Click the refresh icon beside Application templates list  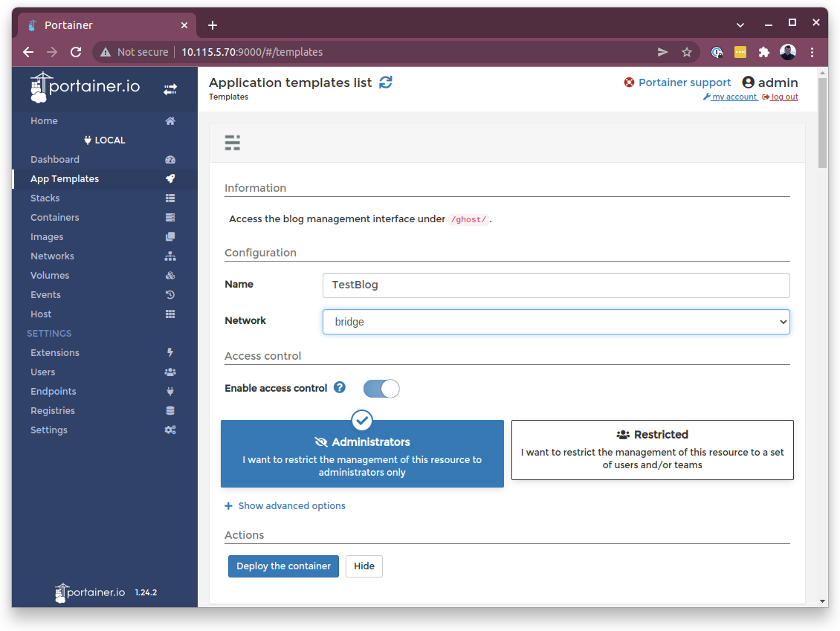(x=385, y=82)
